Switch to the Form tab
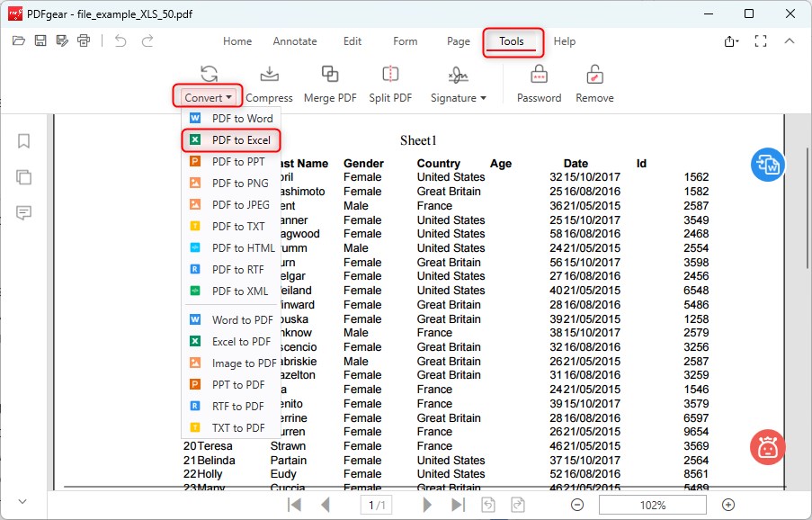This screenshot has width=812, height=520. point(405,41)
